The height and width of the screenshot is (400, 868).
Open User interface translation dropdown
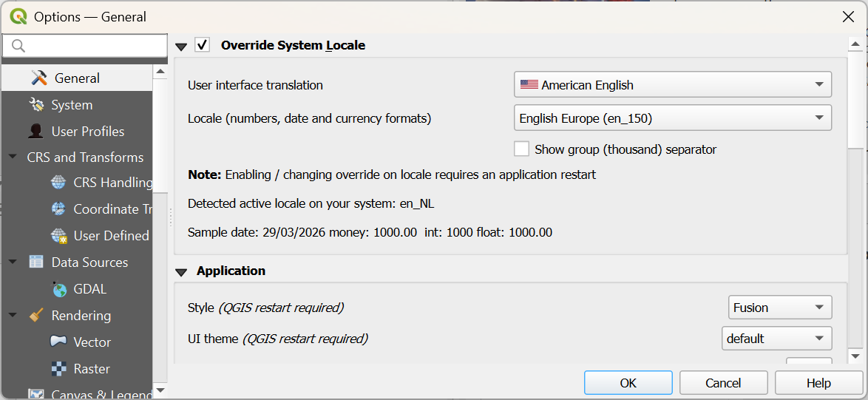pyautogui.click(x=672, y=85)
